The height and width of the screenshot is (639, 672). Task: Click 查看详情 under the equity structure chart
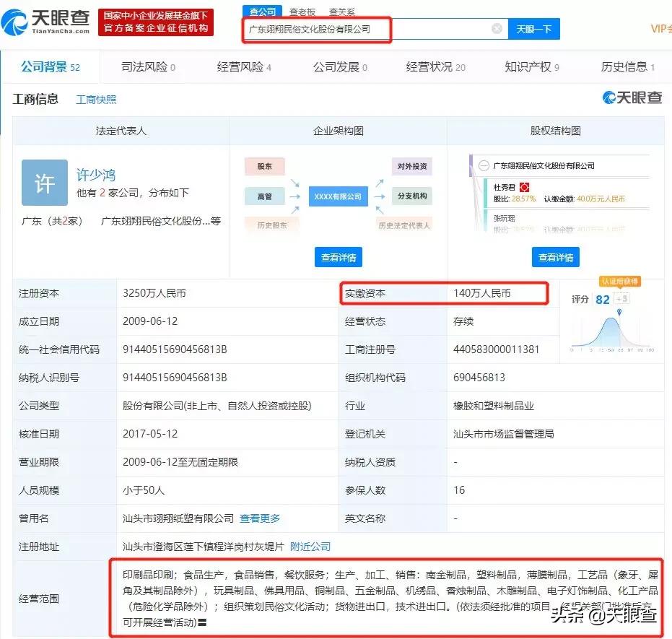click(555, 256)
